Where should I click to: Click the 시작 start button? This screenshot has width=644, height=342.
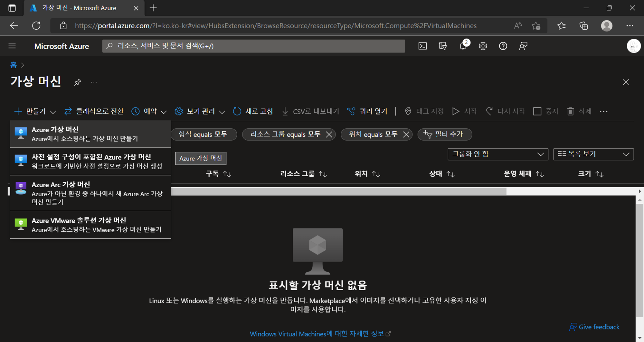pyautogui.click(x=465, y=111)
